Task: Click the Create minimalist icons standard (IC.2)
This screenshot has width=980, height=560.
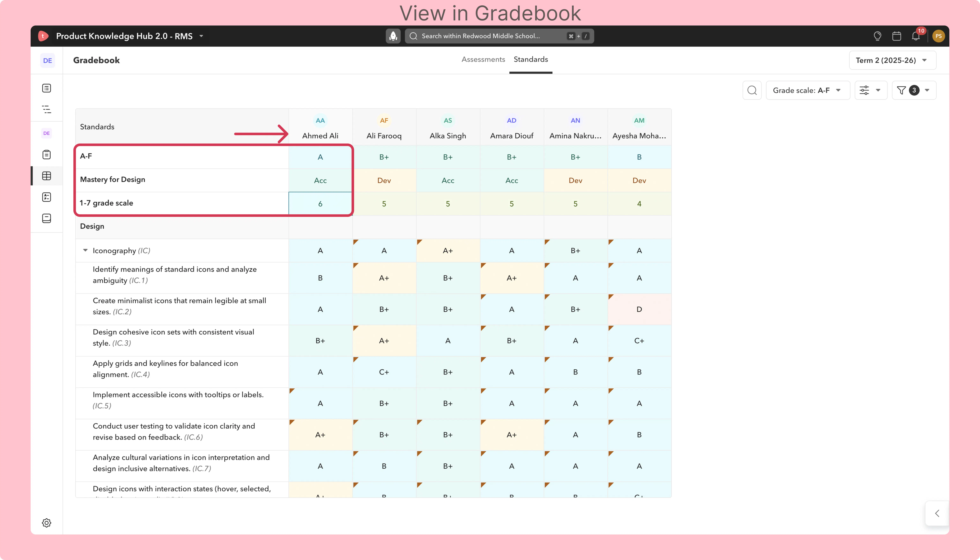Action: (x=179, y=306)
